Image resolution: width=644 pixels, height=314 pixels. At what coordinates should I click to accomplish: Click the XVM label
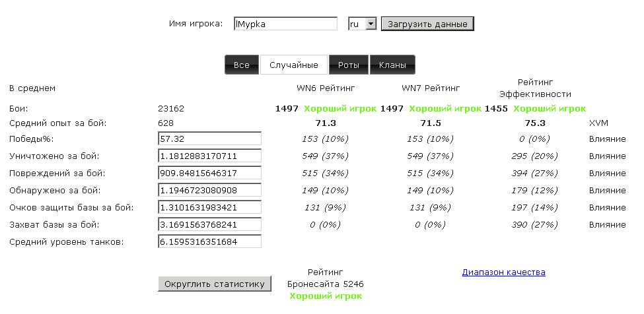(598, 123)
